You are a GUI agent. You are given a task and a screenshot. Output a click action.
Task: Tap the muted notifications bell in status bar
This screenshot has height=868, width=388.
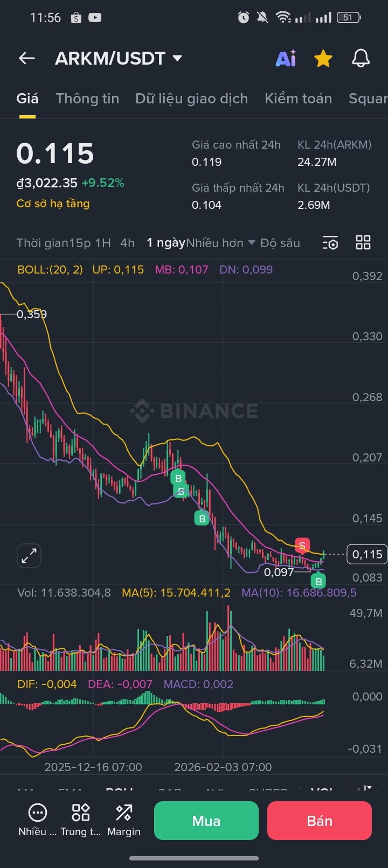coord(262,18)
